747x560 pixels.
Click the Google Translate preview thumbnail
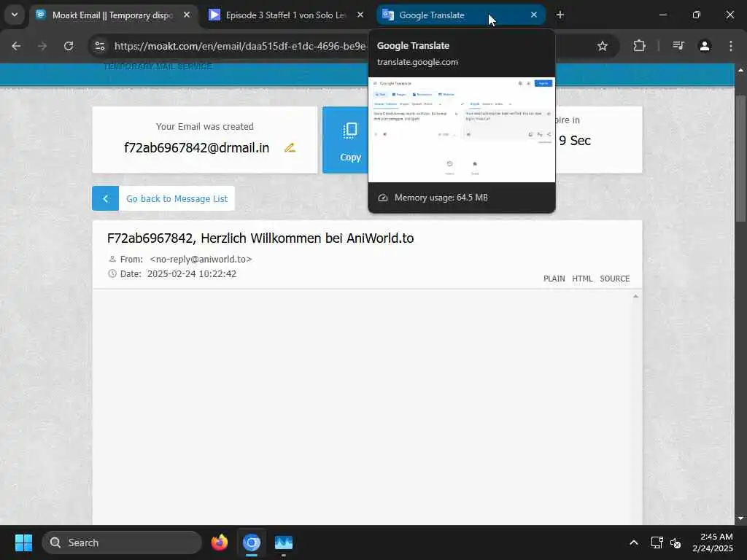click(x=462, y=130)
